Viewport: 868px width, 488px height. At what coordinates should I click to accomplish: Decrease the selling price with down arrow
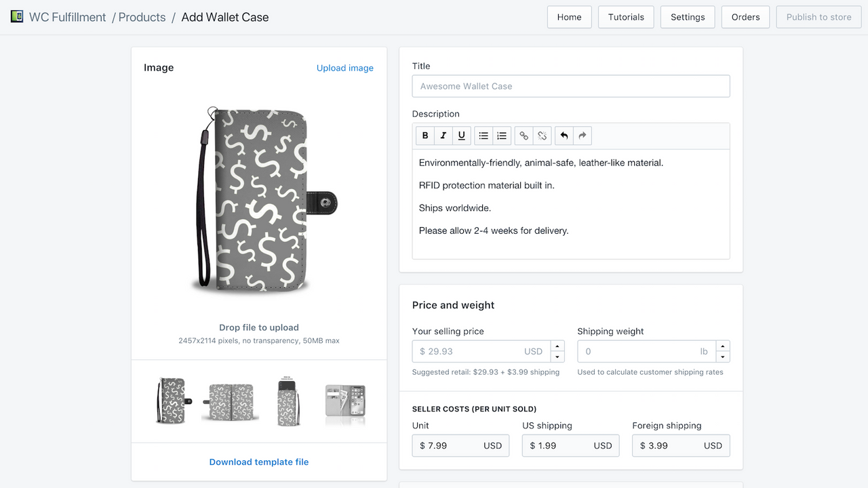pos(557,357)
